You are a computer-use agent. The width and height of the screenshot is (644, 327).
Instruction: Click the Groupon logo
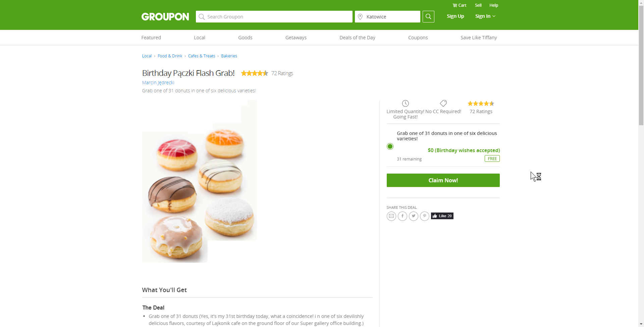(x=165, y=17)
